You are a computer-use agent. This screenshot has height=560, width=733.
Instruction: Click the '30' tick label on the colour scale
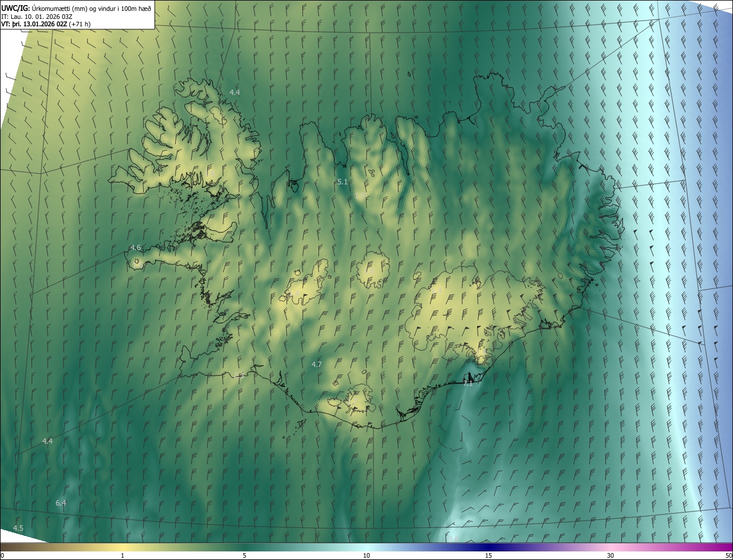[x=610, y=555]
